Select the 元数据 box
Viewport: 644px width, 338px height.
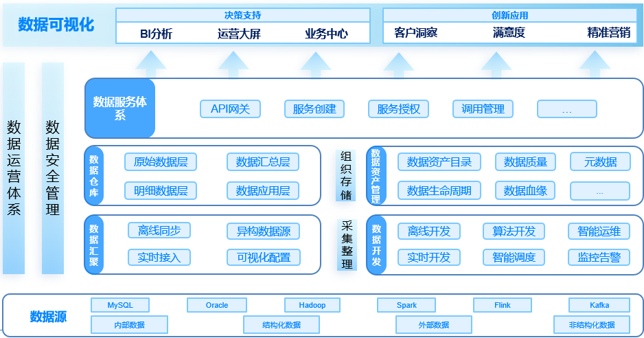tap(600, 162)
